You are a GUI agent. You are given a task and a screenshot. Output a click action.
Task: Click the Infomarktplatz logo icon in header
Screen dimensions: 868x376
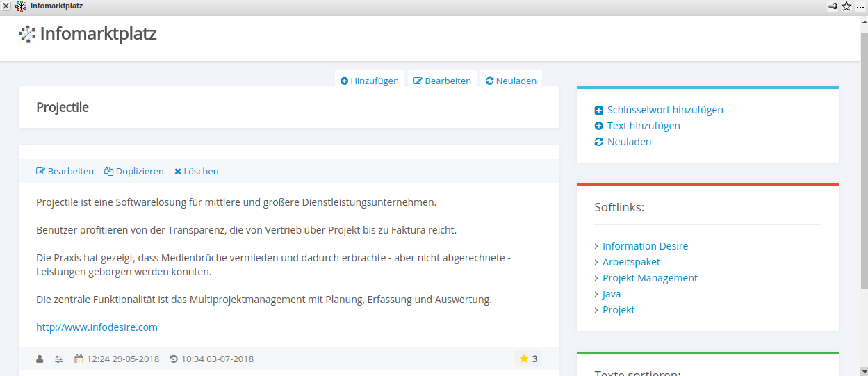[27, 34]
